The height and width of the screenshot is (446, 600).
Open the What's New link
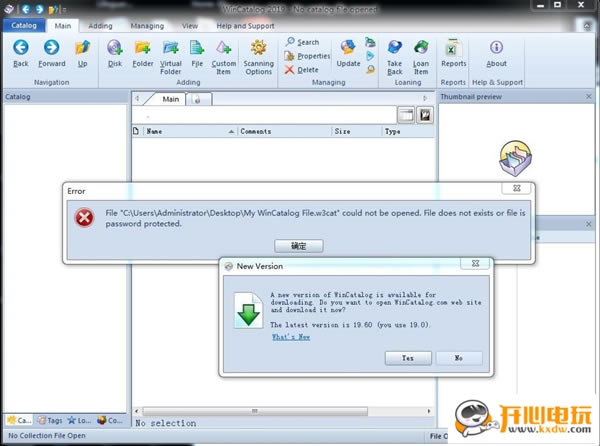(x=291, y=337)
